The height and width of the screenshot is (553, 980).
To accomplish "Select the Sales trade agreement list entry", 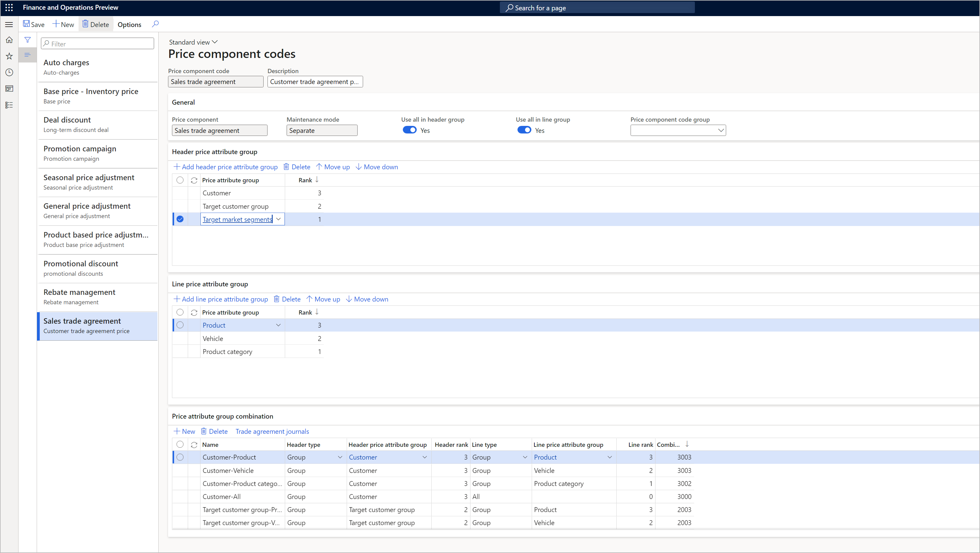I will coord(97,325).
